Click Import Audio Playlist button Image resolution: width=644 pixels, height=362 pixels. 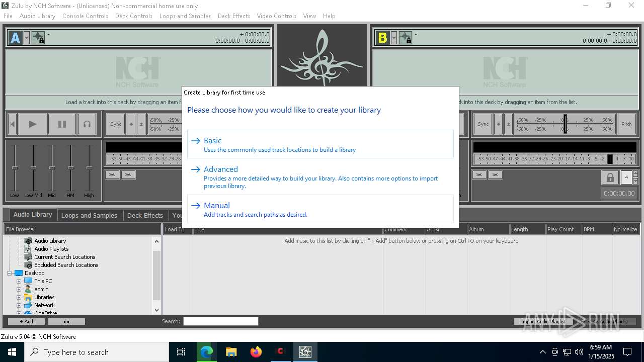click(543, 321)
